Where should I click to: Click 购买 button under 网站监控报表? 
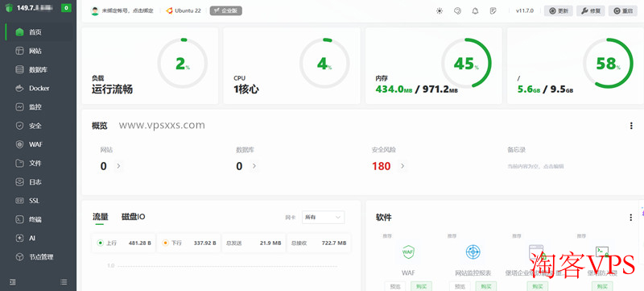tap(486, 286)
